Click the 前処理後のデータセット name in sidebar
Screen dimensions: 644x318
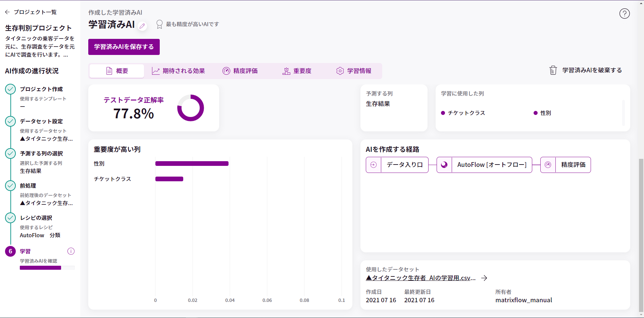(x=46, y=203)
